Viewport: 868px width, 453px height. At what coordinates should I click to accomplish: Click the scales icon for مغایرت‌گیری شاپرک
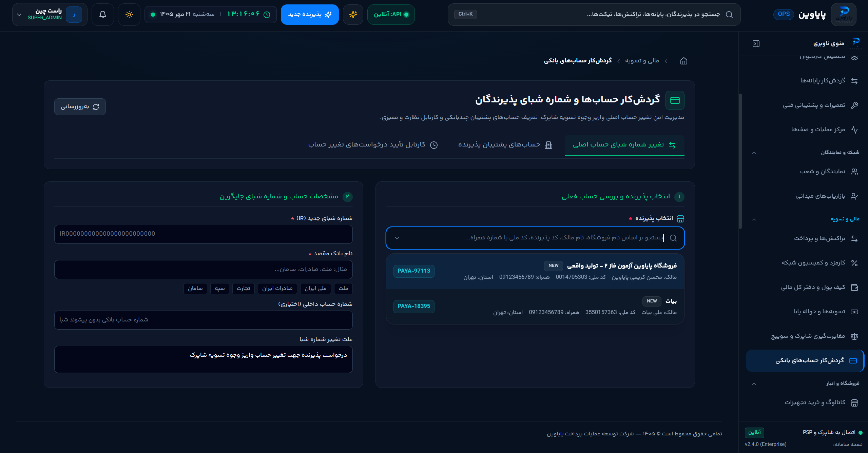coord(854,336)
